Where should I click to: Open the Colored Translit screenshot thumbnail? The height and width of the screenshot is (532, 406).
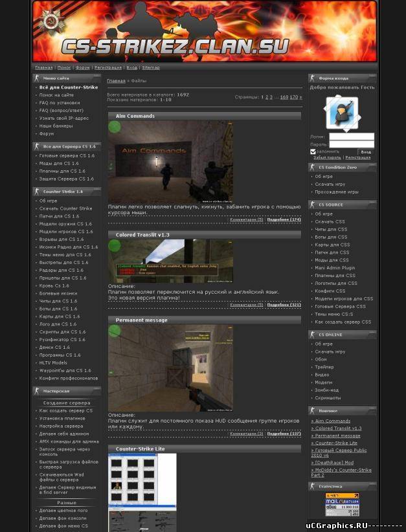click(x=170, y=261)
